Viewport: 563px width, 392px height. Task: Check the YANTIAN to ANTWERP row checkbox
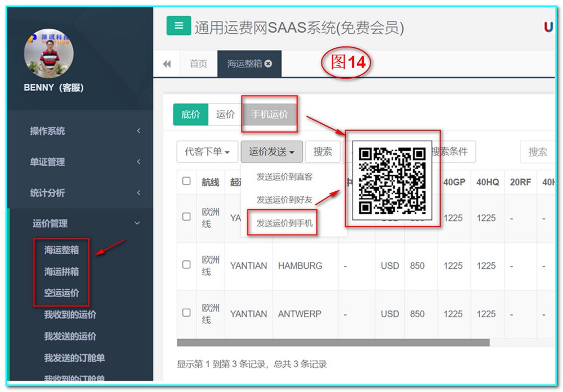click(x=186, y=313)
